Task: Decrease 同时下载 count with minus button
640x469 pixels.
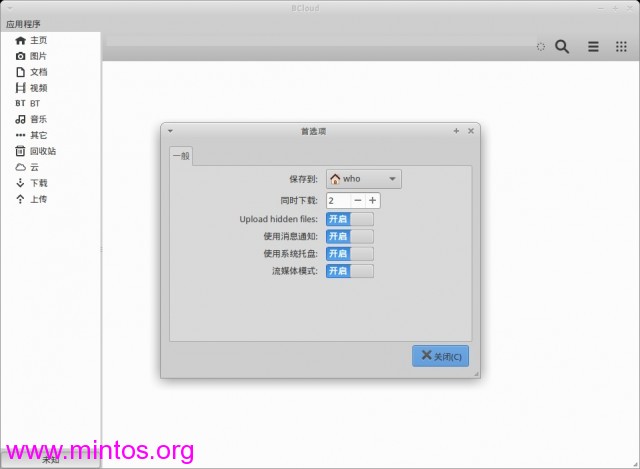Action: click(358, 200)
